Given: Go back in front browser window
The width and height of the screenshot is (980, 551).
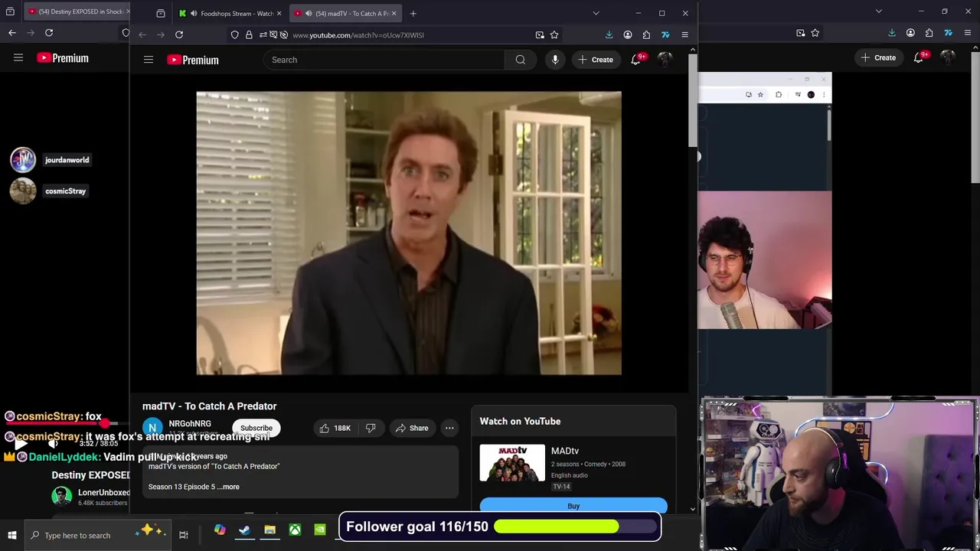Looking at the screenshot, I should [142, 34].
